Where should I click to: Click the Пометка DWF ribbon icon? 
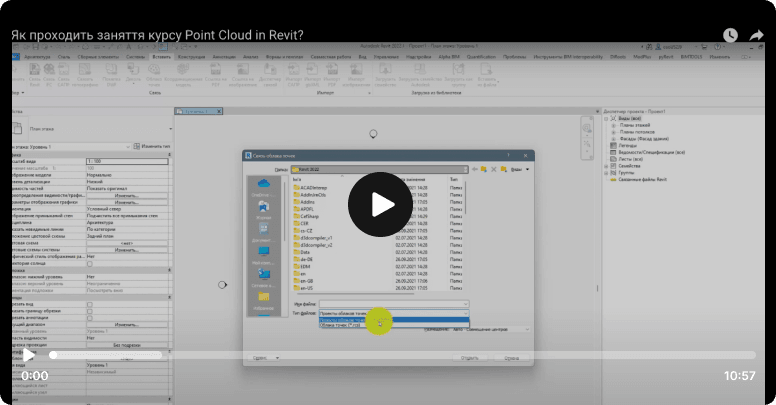[111, 75]
